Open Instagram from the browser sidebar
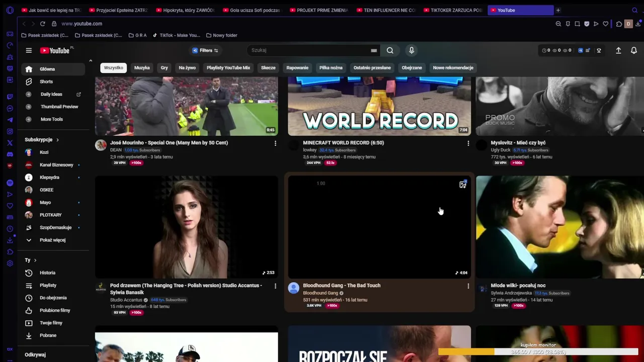The image size is (644, 362). click(x=10, y=131)
